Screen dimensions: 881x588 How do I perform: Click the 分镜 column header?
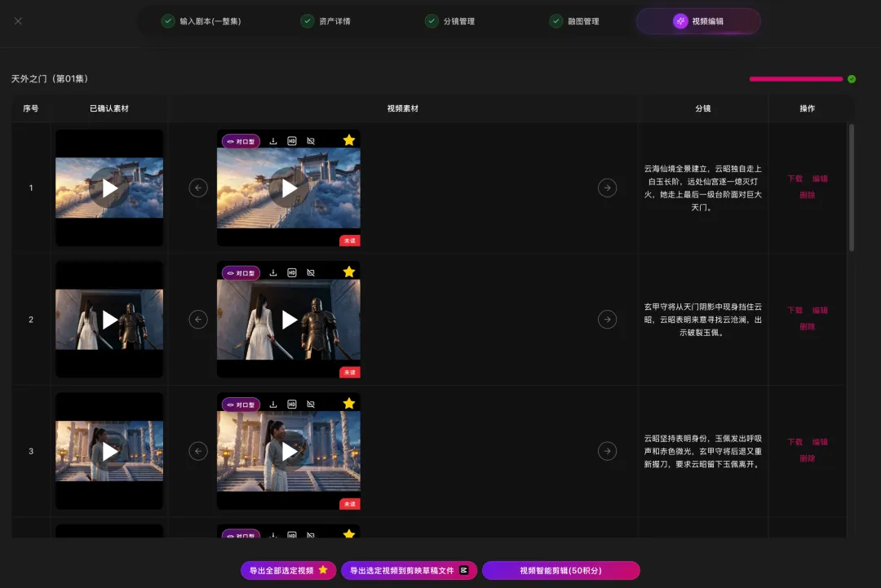[x=703, y=108]
